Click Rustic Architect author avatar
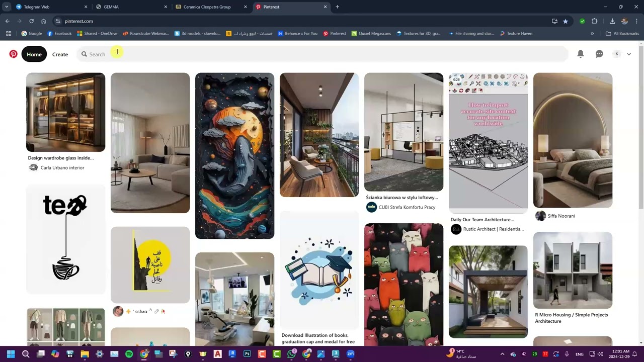This screenshot has width=644, height=362. pos(456,229)
